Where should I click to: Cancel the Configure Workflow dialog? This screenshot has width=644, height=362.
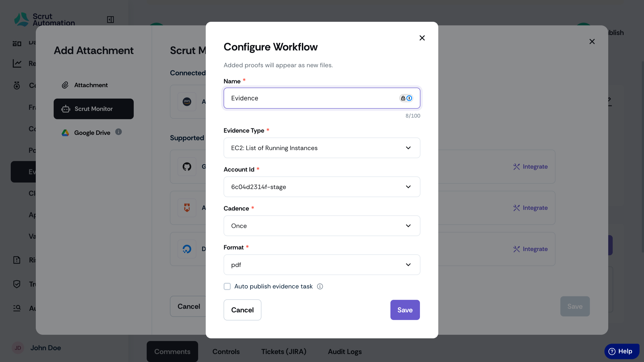tap(242, 310)
